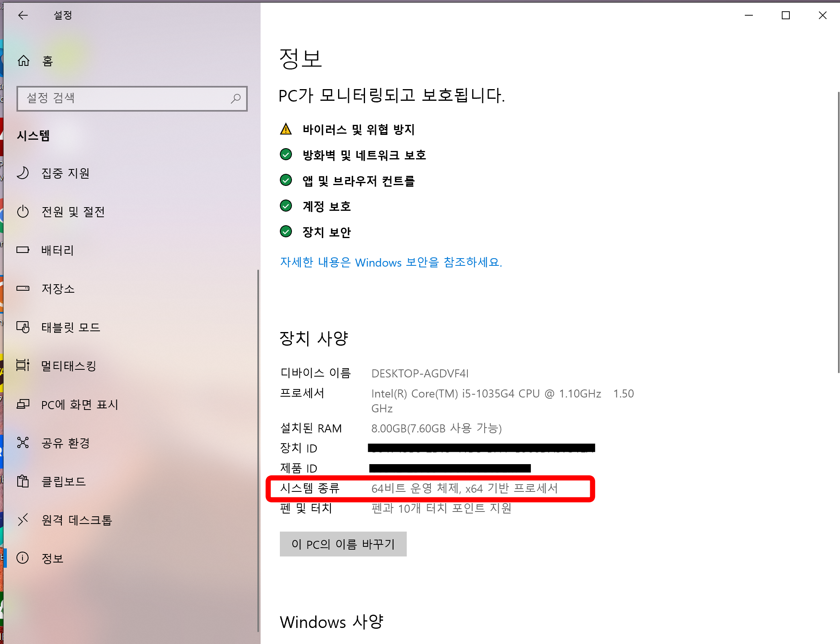Select 정보 in the sidebar
The image size is (840, 644).
[52, 558]
